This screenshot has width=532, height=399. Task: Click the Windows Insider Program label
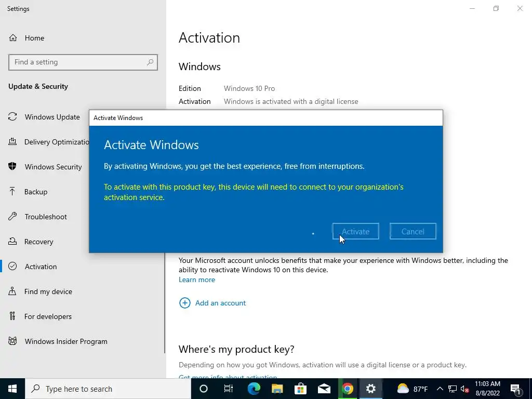pyautogui.click(x=66, y=341)
